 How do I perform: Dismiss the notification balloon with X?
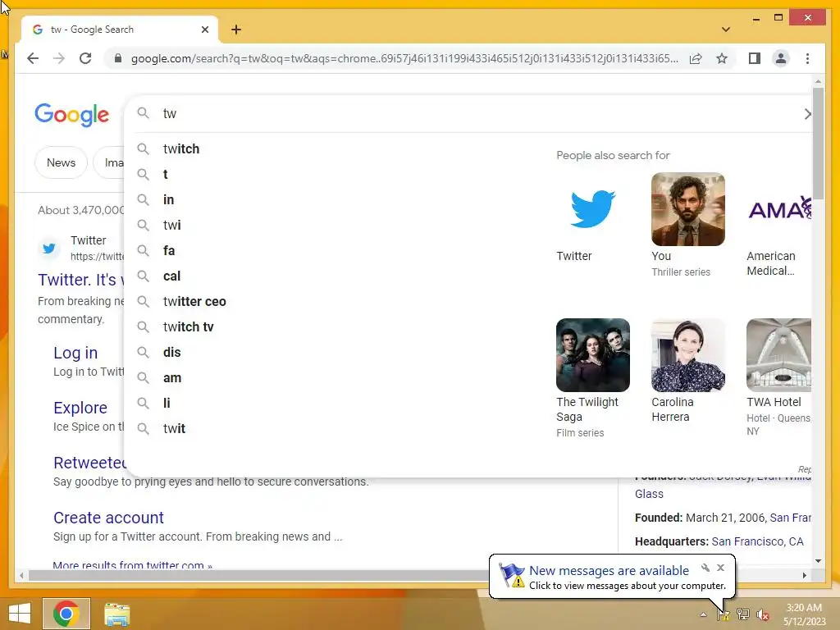pyautogui.click(x=720, y=568)
